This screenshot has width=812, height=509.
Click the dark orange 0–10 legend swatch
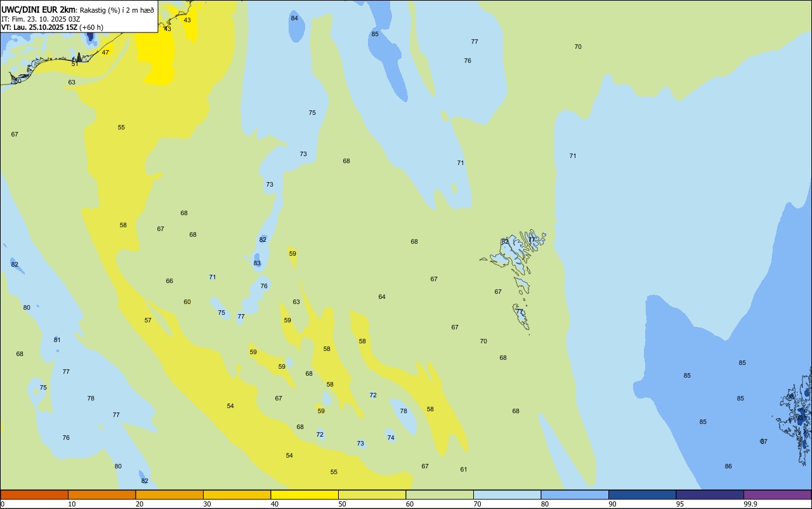click(x=34, y=494)
